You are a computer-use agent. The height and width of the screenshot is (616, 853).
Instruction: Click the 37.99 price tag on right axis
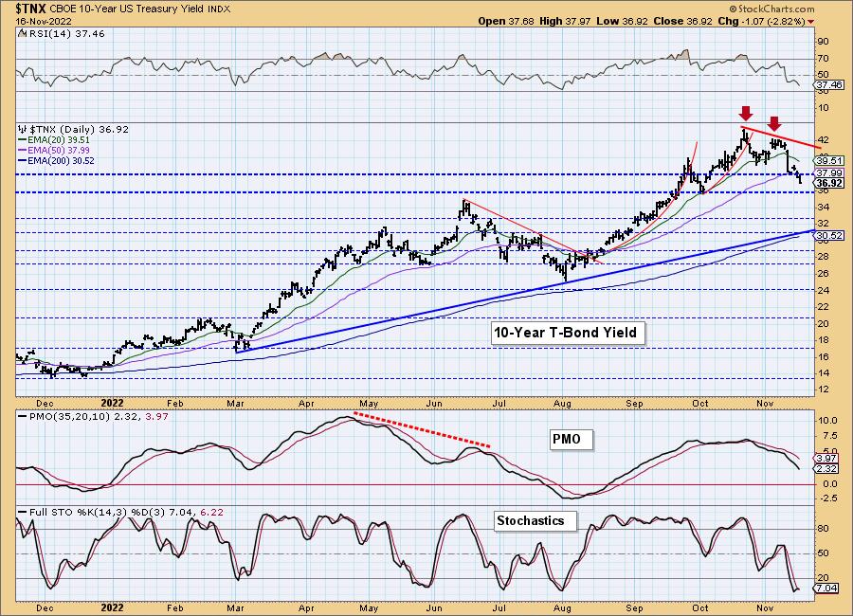[x=829, y=173]
